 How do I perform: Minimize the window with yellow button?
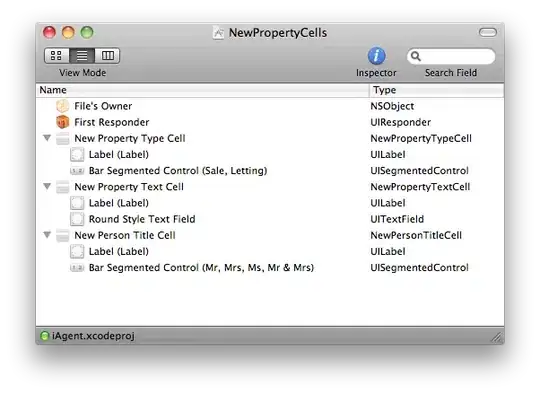pyautogui.click(x=68, y=32)
